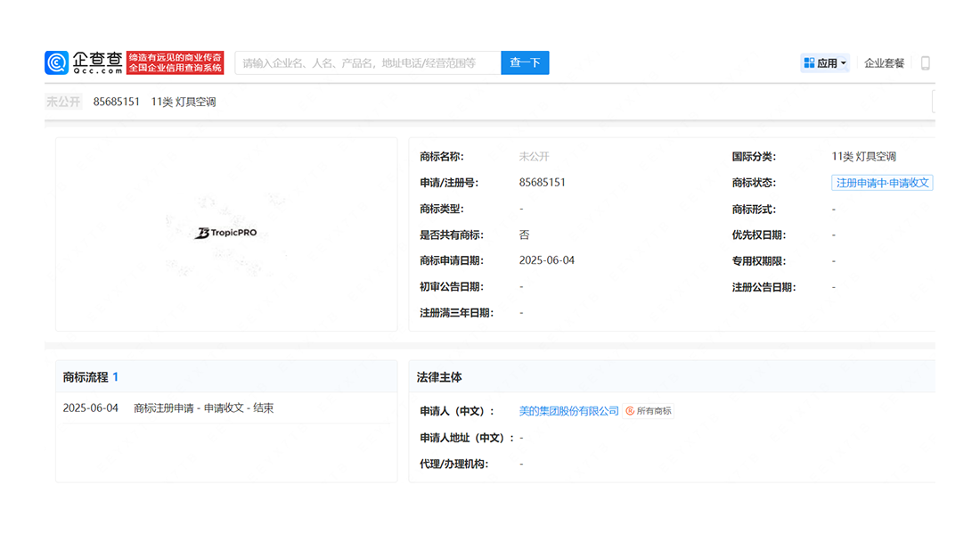
Task: Click the 是否共有商标 value 否
Action: coord(524,235)
